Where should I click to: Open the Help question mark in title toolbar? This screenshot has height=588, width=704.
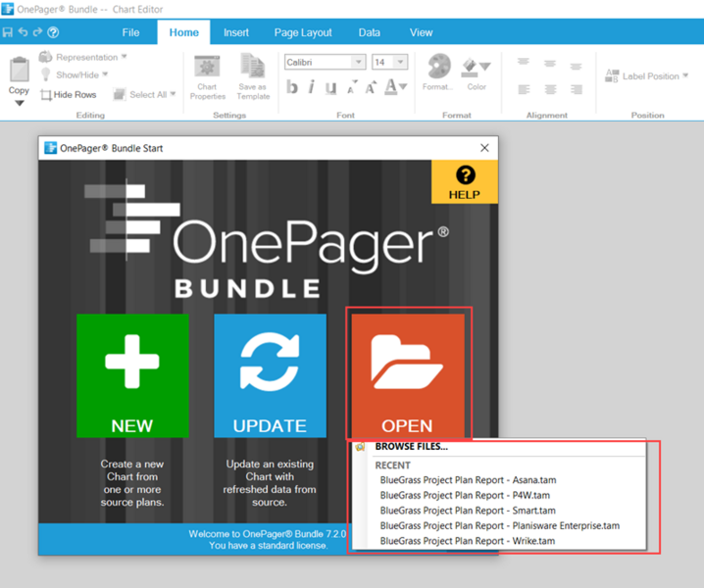click(53, 32)
